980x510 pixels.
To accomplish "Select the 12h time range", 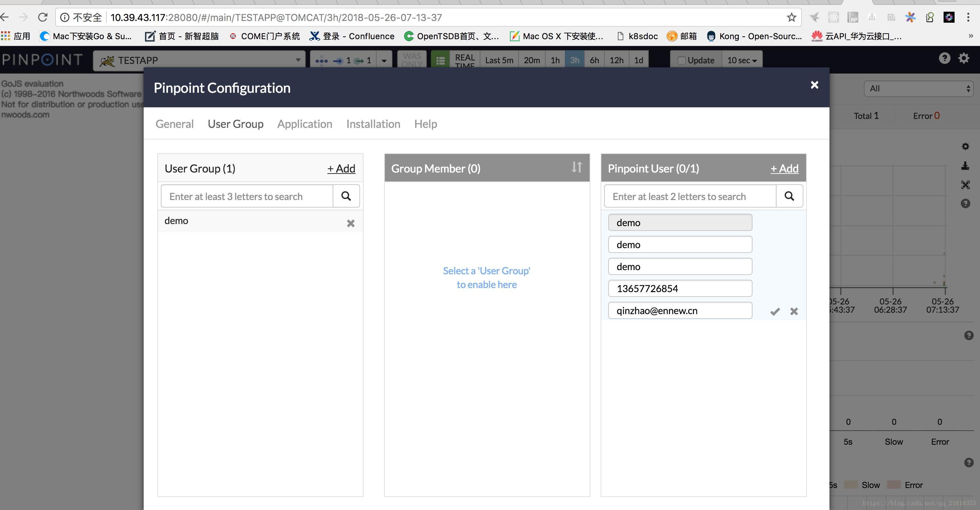I will point(616,60).
